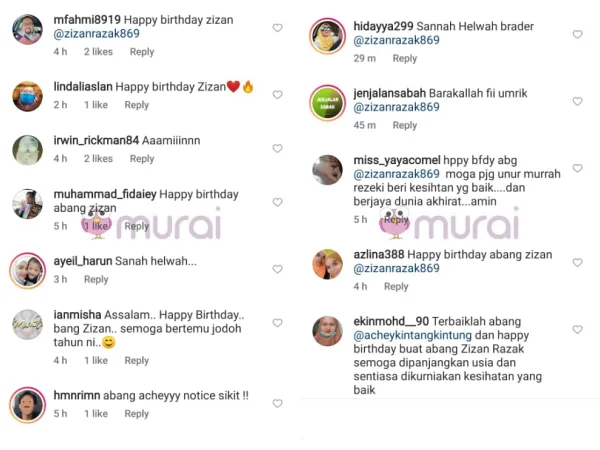Like irwin_rickman84's Aaamiiinnn comment
Viewport: 600px width, 450px height.
point(277,148)
